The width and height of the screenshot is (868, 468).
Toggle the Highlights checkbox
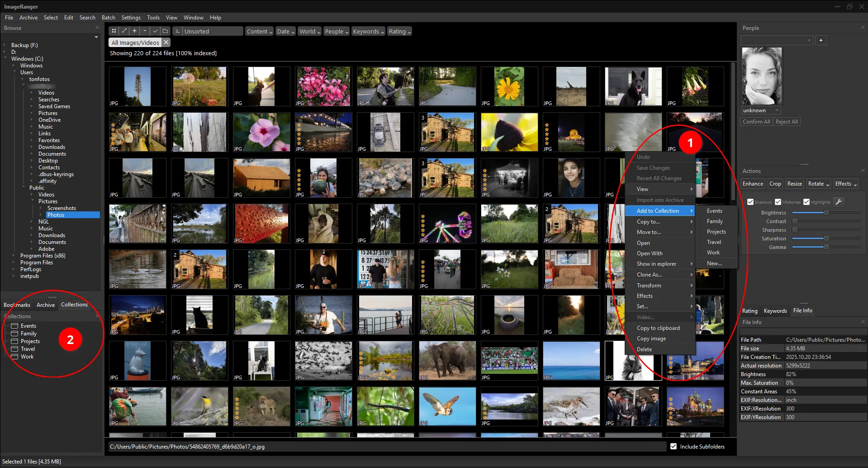tap(806, 202)
